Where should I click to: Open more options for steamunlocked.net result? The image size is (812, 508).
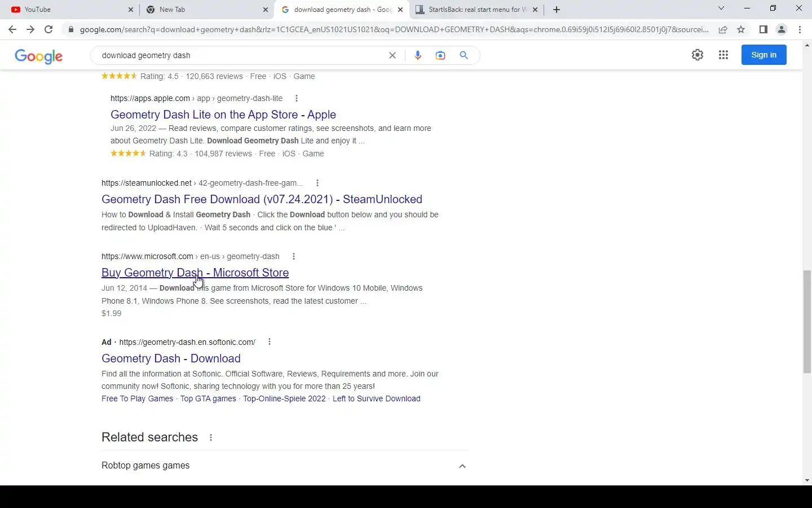[317, 183]
